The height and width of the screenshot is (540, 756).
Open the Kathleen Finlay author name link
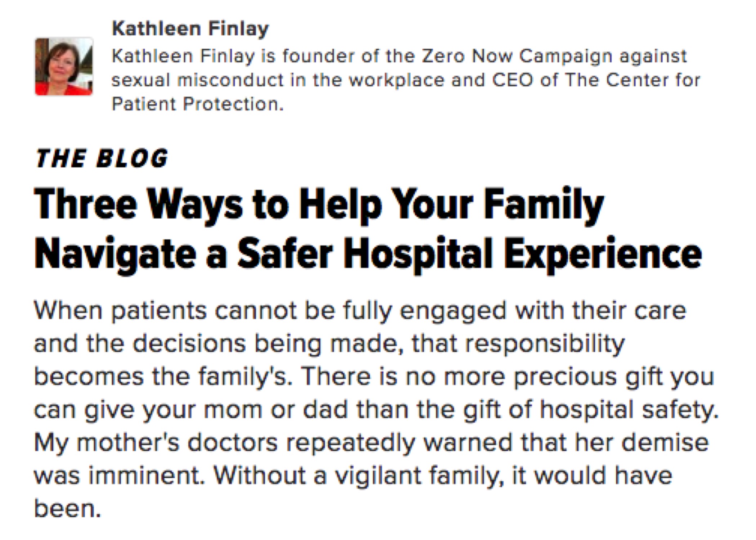(191, 28)
